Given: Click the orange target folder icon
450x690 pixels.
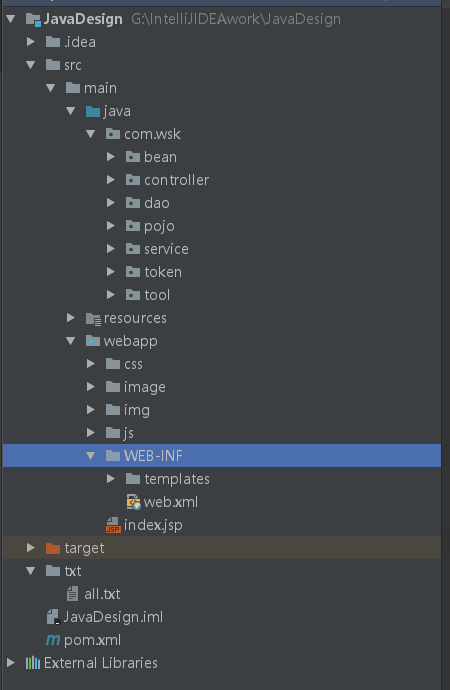Looking at the screenshot, I should tap(53, 548).
